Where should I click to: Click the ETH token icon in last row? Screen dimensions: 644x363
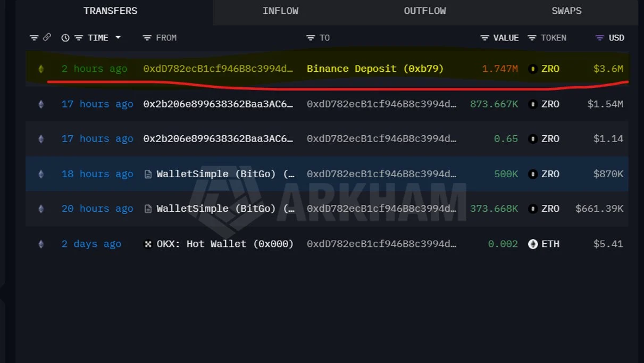[x=533, y=244]
